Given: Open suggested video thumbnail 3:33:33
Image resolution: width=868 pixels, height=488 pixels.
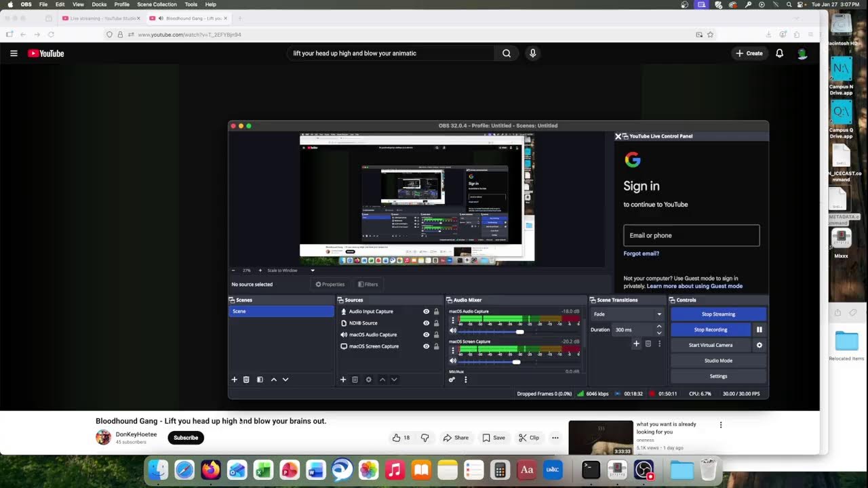Looking at the screenshot, I should [601, 438].
